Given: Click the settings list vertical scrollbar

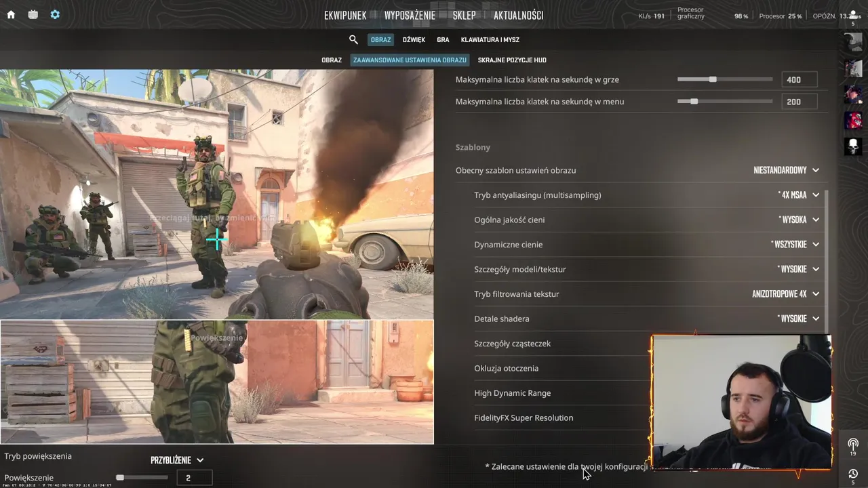Looking at the screenshot, I should pos(826,262).
